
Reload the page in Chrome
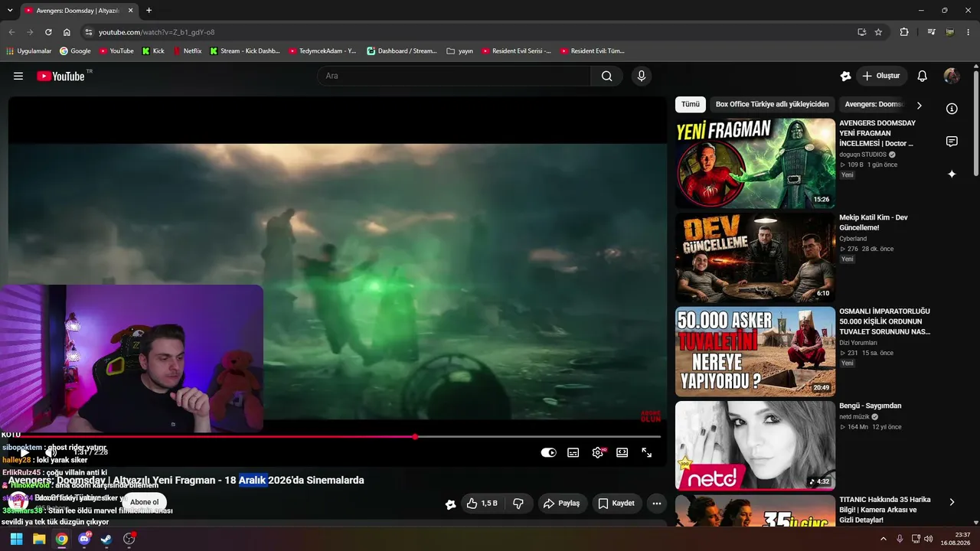click(48, 32)
